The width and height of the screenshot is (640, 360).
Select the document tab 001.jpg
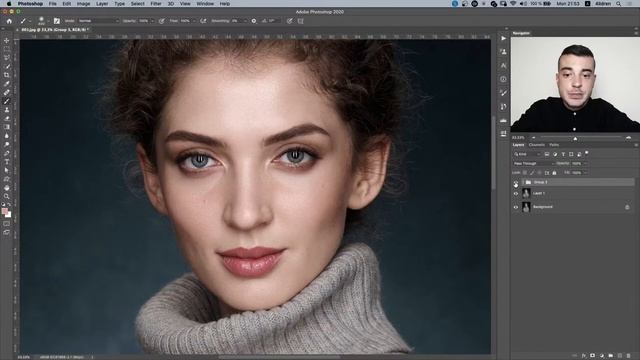tap(54, 30)
